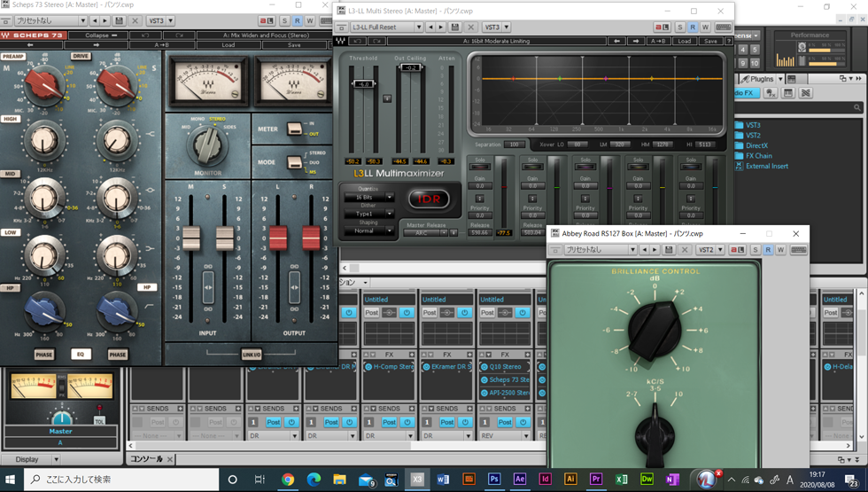The image size is (868, 492).
Task: Toggle the PREAMP button in Scheps 73
Action: pos(12,57)
